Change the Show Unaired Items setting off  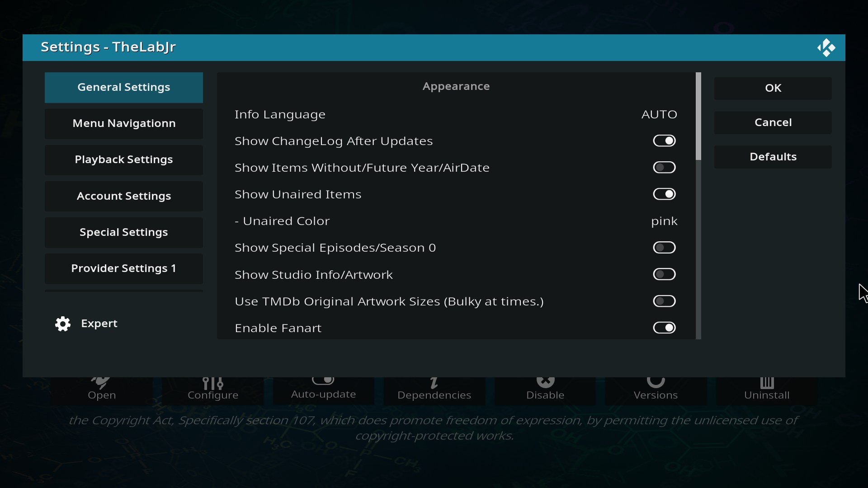[x=664, y=194]
